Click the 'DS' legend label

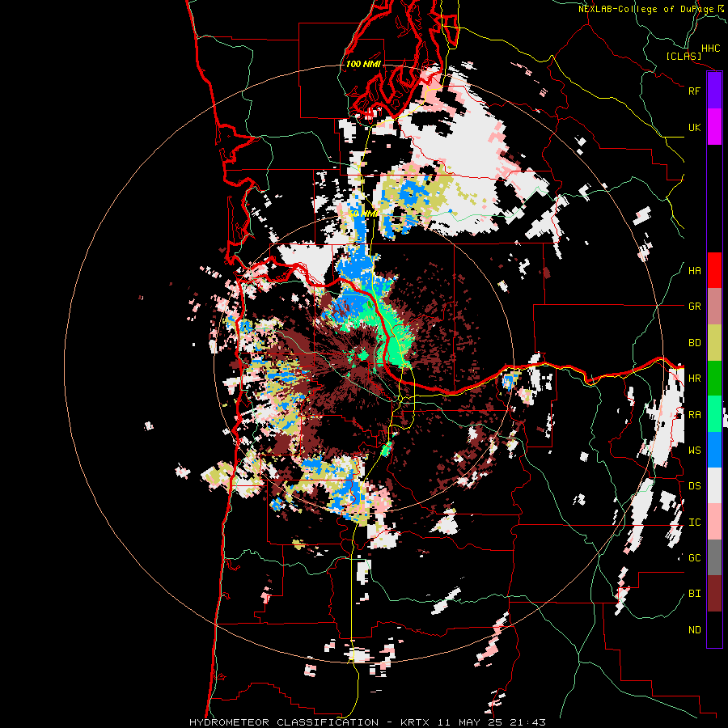(694, 486)
